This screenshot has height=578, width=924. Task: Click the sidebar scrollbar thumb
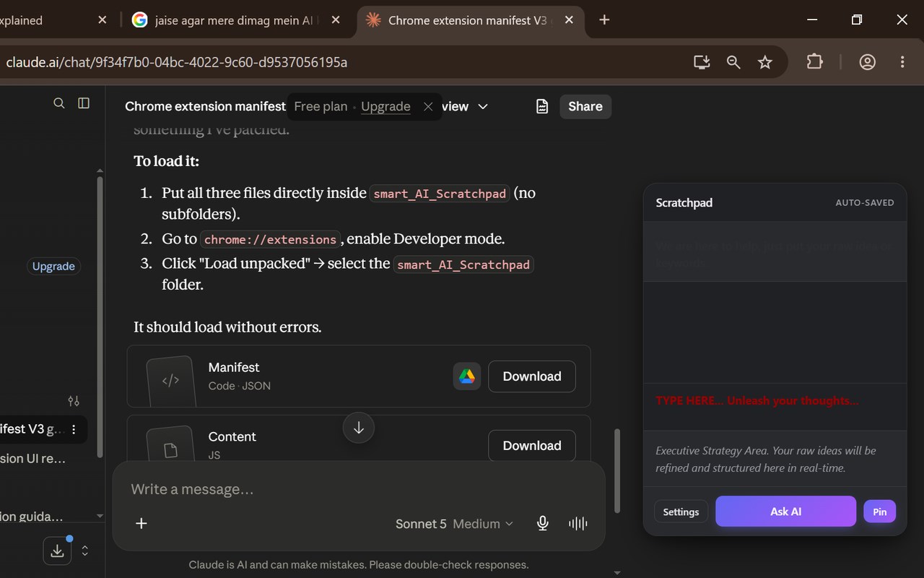point(100,316)
